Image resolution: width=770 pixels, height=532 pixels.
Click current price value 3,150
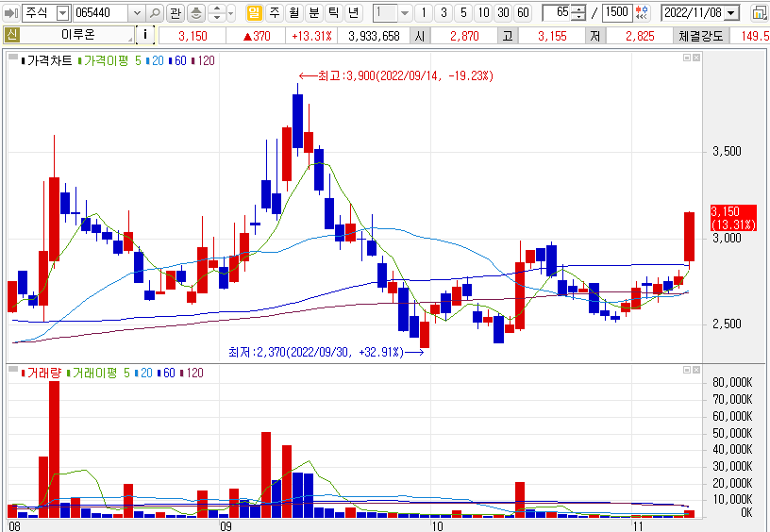pos(192,36)
